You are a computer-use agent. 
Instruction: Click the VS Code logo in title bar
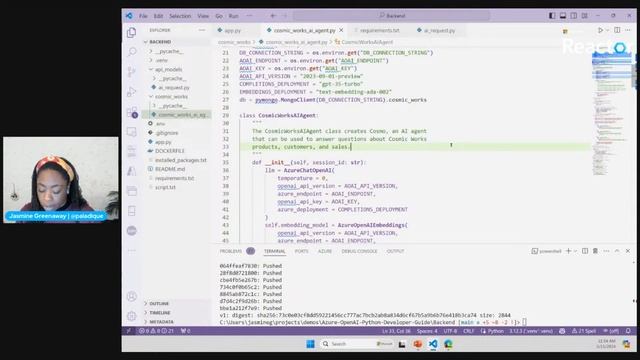coord(129,16)
